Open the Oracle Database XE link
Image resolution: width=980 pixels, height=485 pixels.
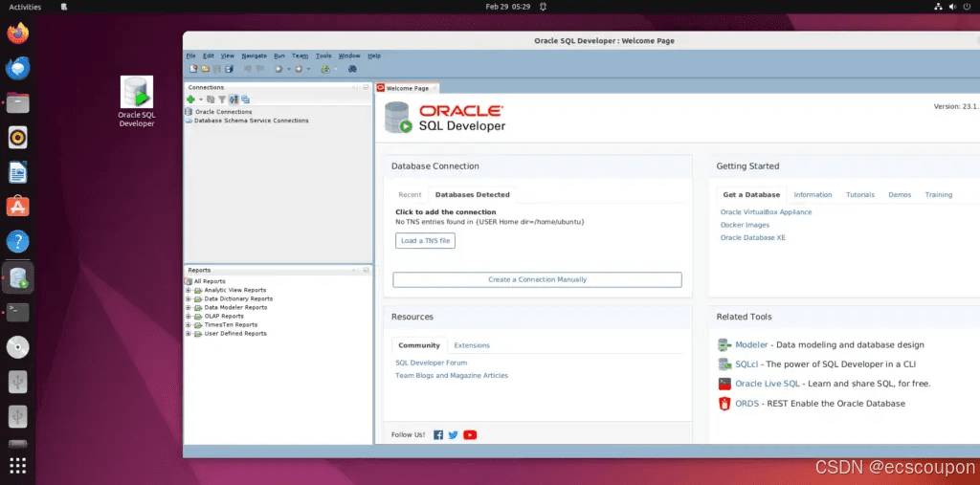[753, 237]
